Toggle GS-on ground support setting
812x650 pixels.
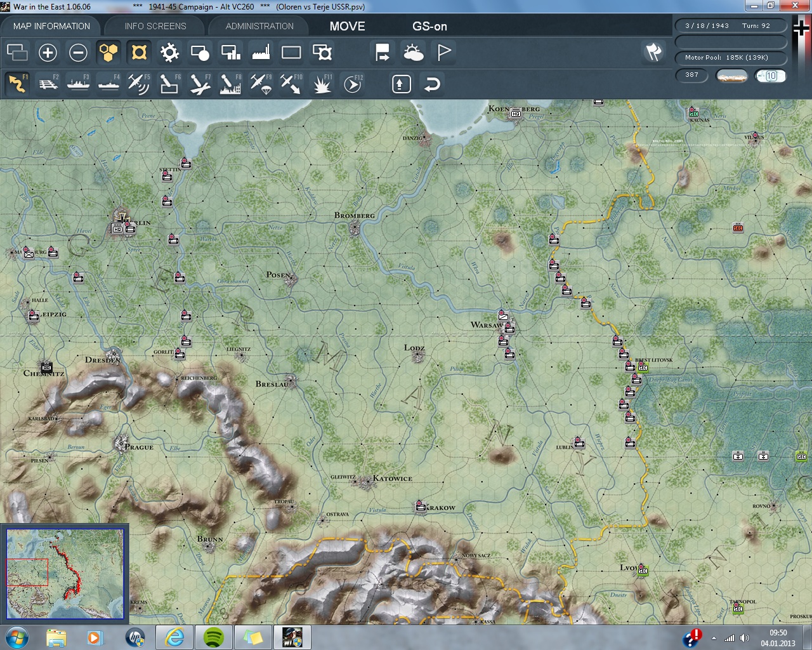point(429,26)
